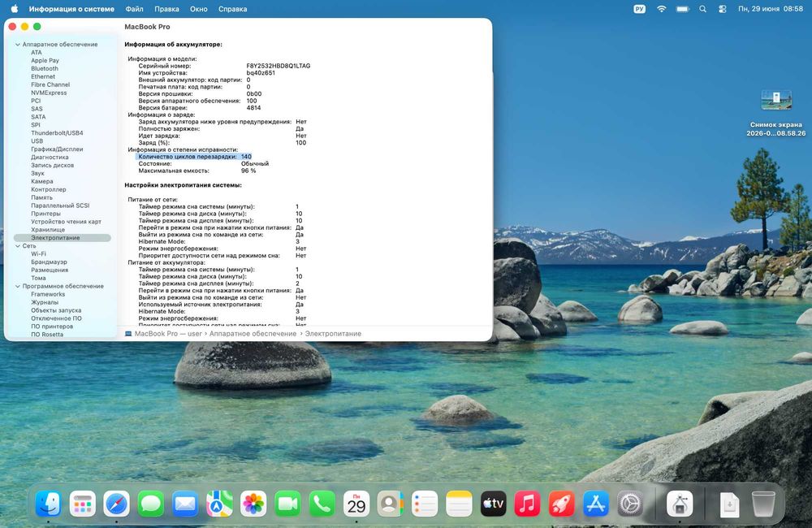The image size is (812, 528).
Task: Open Finder from the dock
Action: coord(48,504)
